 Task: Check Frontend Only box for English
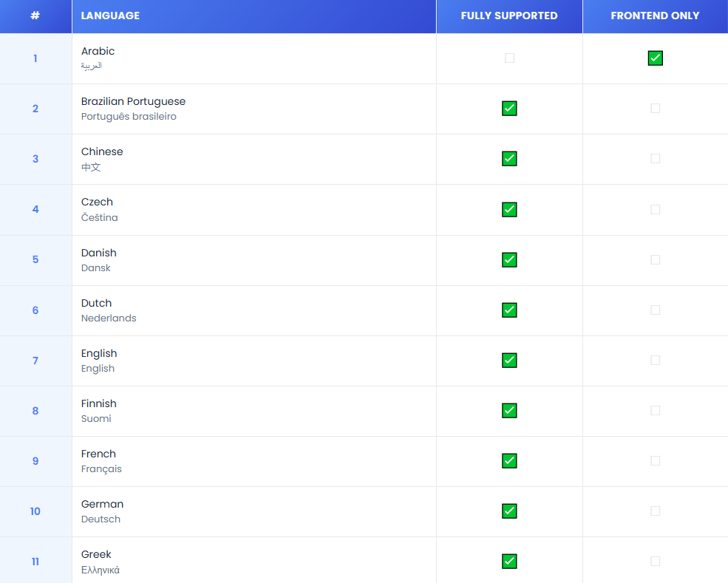point(655,361)
